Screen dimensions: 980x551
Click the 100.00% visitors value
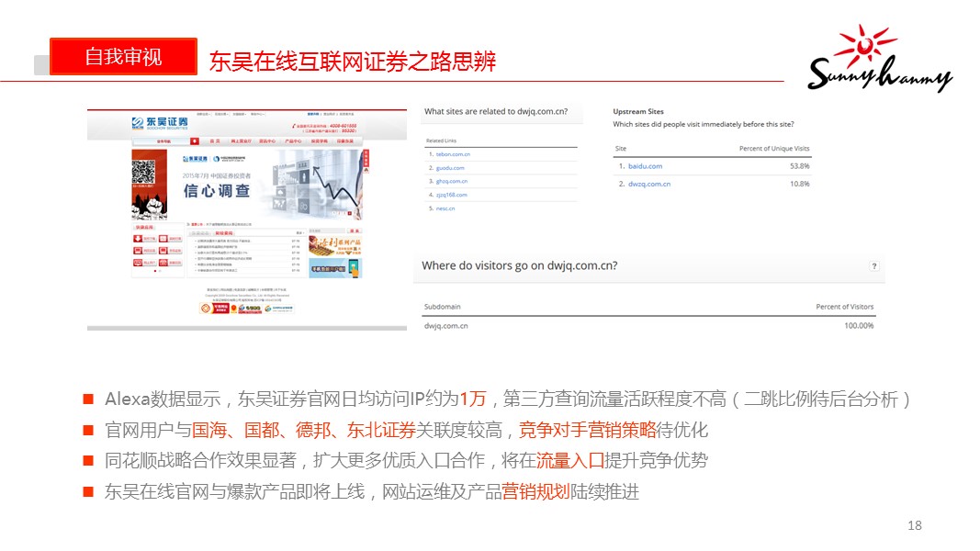click(859, 326)
